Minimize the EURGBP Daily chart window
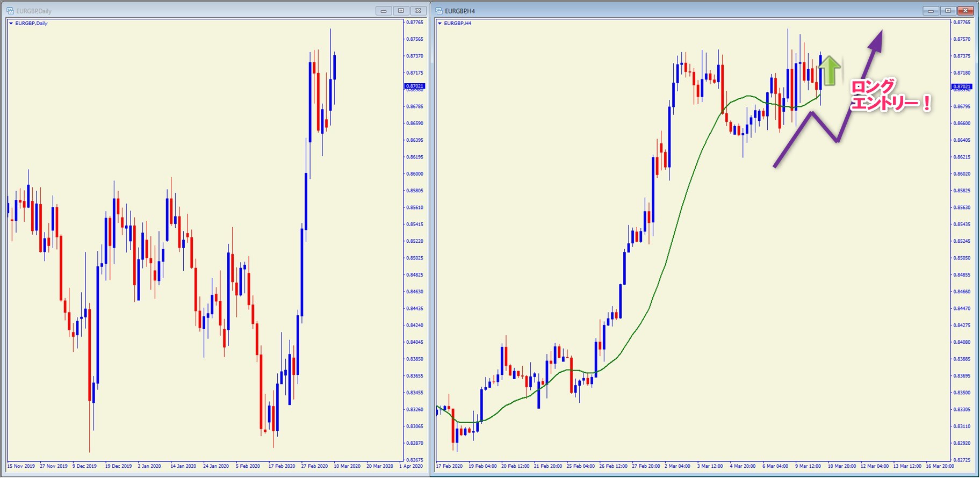 pos(384,11)
